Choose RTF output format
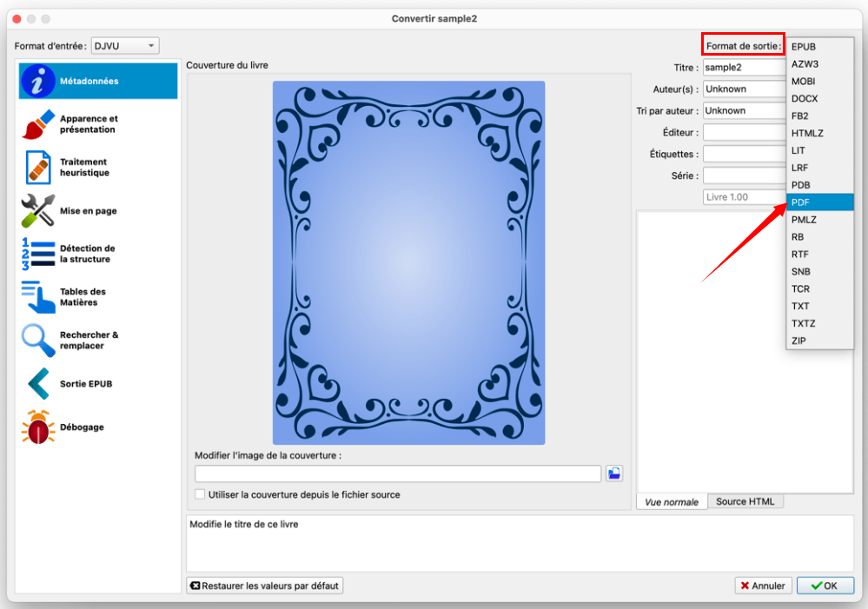This screenshot has height=609, width=868. point(819,255)
